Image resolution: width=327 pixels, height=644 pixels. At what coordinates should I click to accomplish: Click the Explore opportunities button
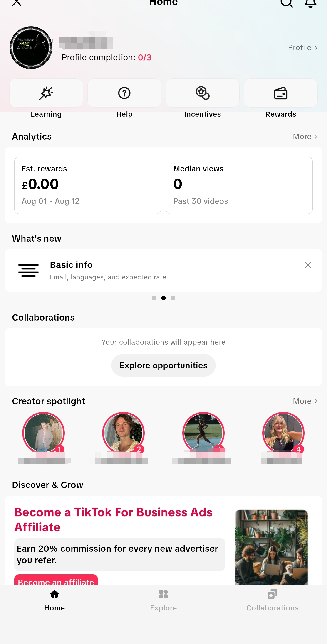point(163,365)
